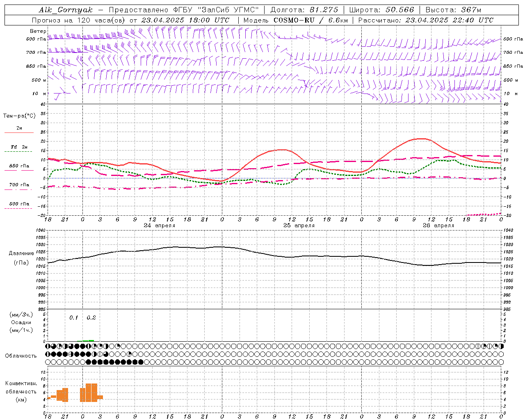Click the Ветер wind panel label

pyautogui.click(x=38, y=31)
